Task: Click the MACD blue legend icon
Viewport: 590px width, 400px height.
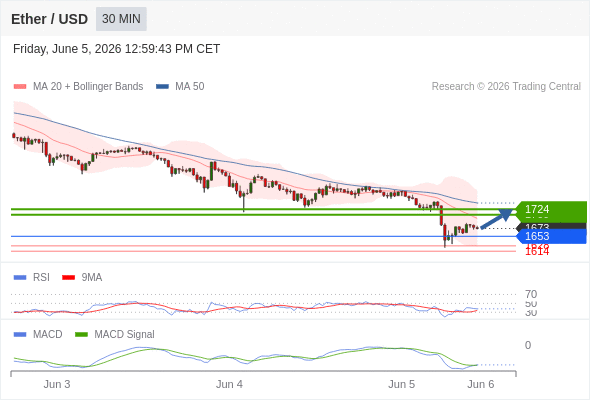Action: click(20, 335)
